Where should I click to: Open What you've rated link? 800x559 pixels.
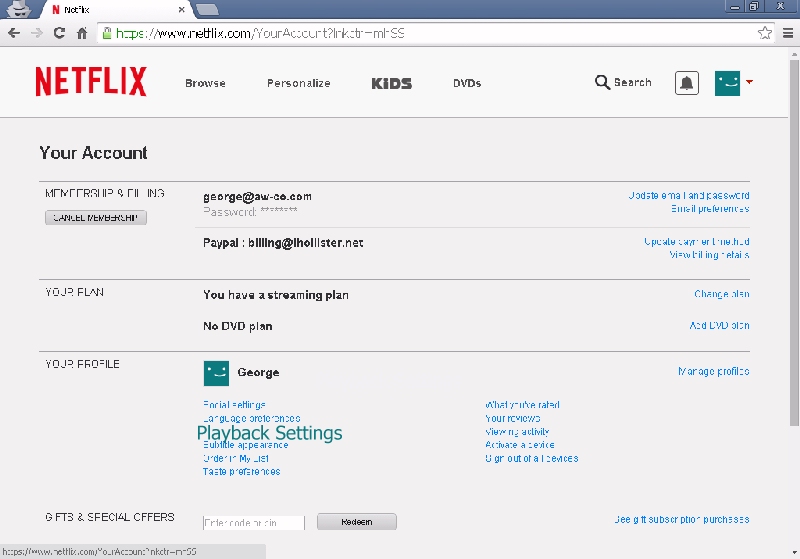522,405
